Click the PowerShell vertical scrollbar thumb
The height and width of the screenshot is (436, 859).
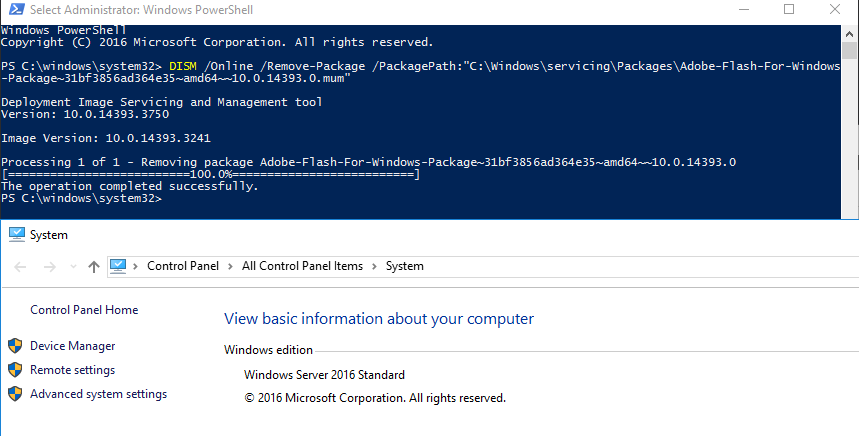pyautogui.click(x=849, y=50)
